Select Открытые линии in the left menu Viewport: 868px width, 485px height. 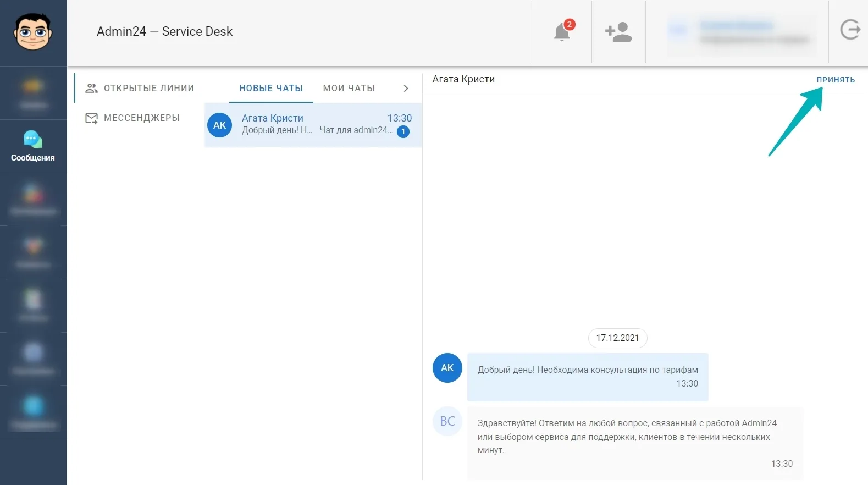[140, 88]
